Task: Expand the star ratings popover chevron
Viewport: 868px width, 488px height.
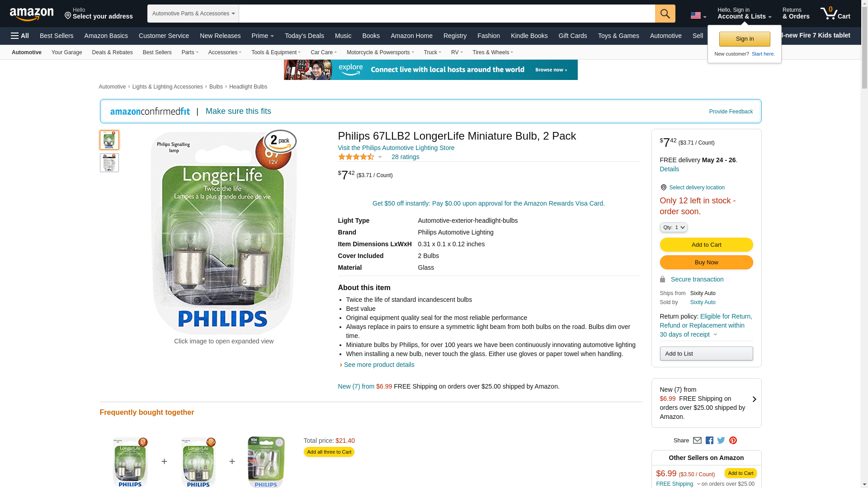Action: coord(380,157)
